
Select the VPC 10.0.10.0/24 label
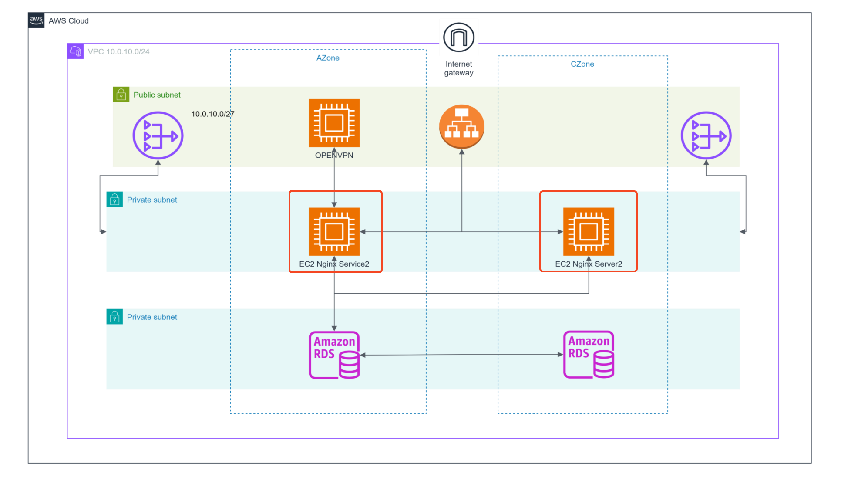coord(118,51)
